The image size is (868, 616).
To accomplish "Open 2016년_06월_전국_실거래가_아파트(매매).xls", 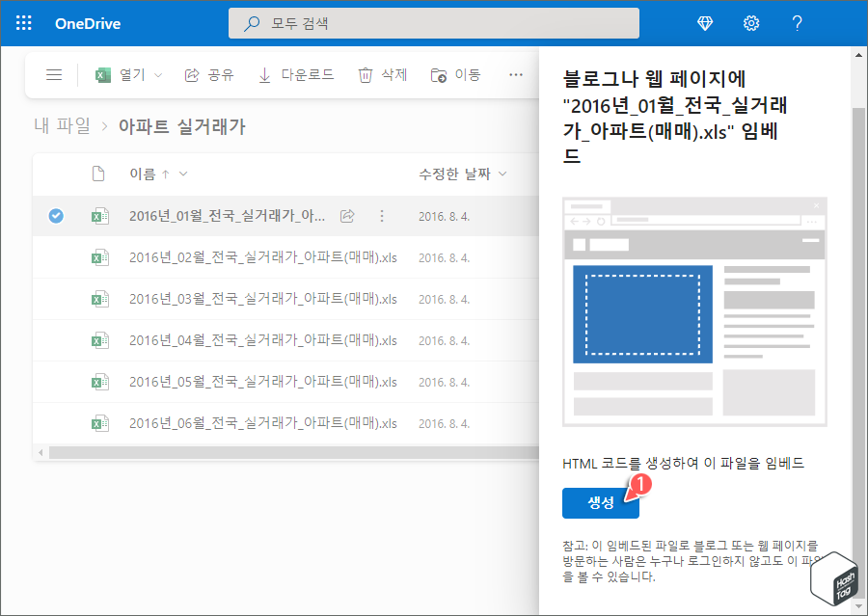I will [263, 423].
